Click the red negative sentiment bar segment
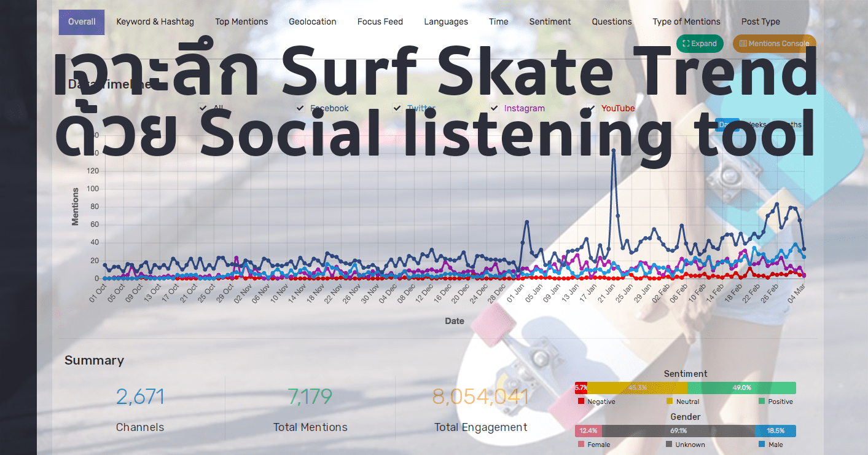The image size is (868, 455). pos(581,388)
